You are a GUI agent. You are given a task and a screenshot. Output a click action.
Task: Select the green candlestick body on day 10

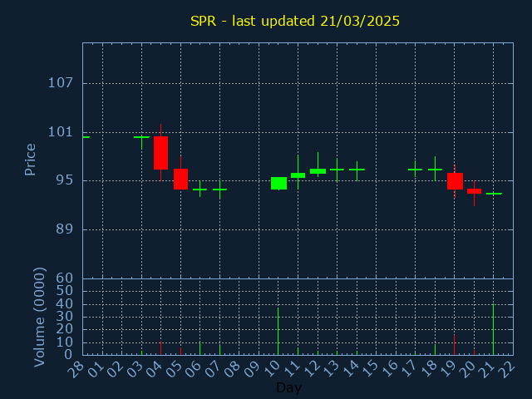click(x=279, y=183)
